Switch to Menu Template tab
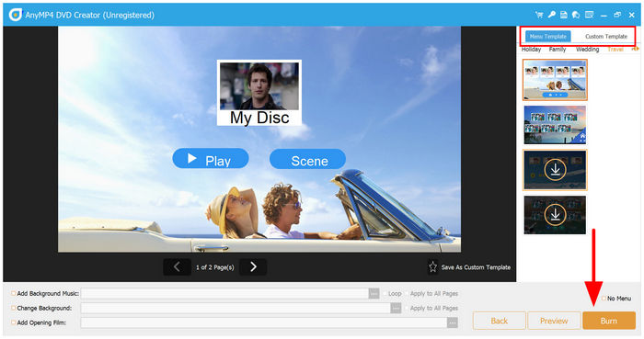 pos(548,37)
